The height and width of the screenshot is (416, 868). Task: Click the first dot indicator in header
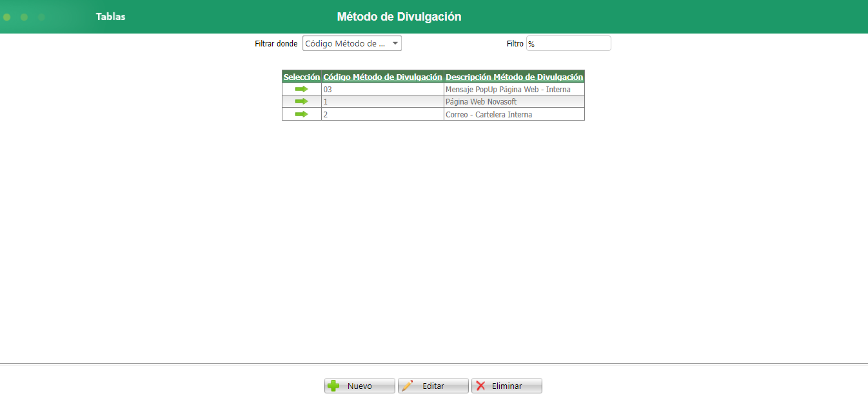coord(6,17)
